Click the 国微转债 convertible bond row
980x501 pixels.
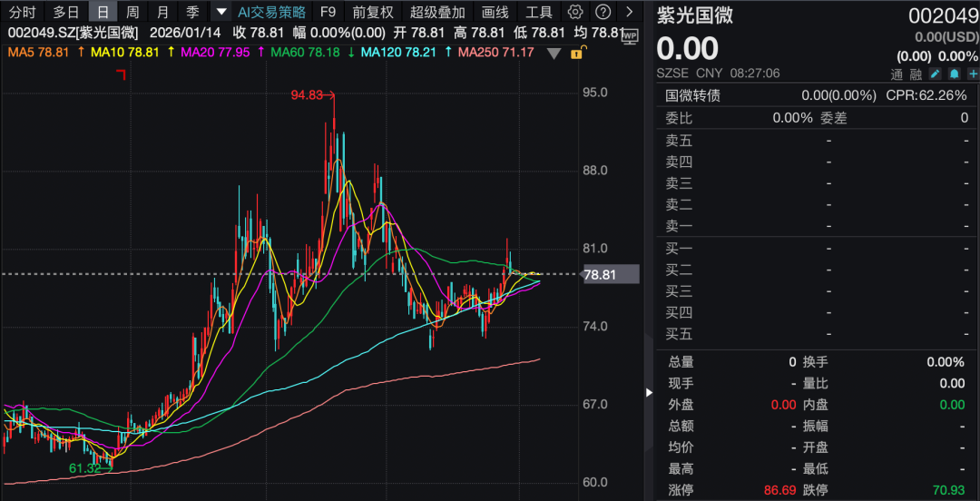coord(692,95)
